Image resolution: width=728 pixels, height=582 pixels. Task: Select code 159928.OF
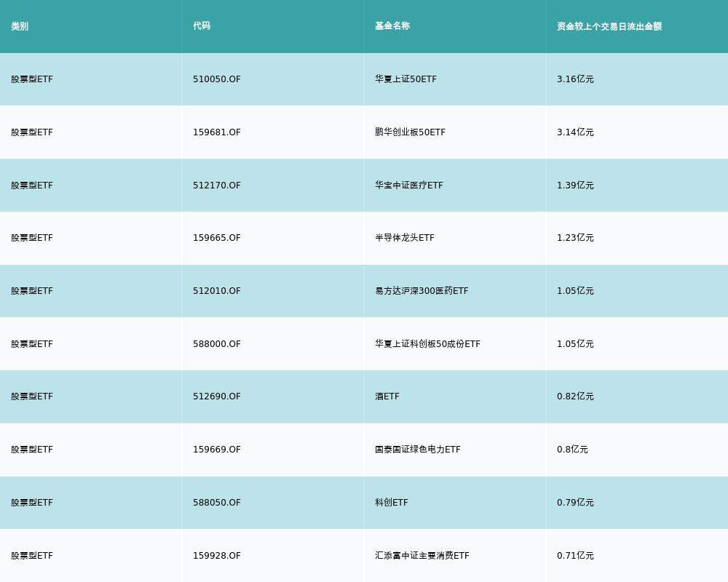[217, 556]
